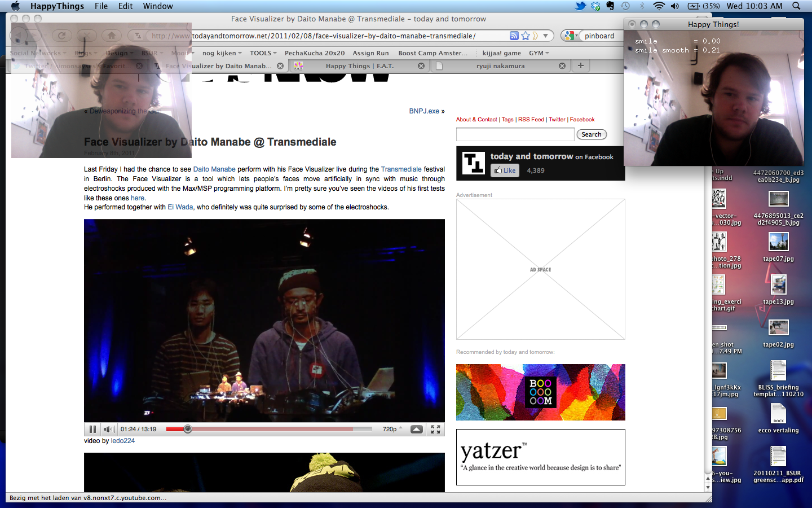Enter fullscreen mode on the video player

click(435, 430)
